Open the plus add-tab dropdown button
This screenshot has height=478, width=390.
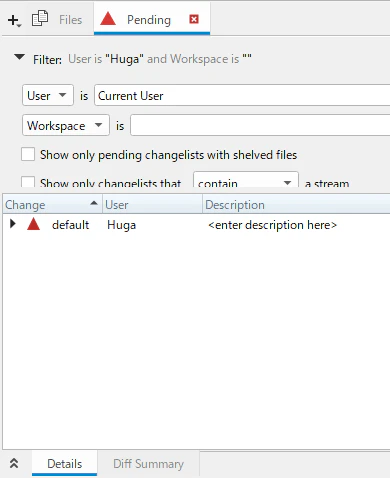click(x=14, y=20)
